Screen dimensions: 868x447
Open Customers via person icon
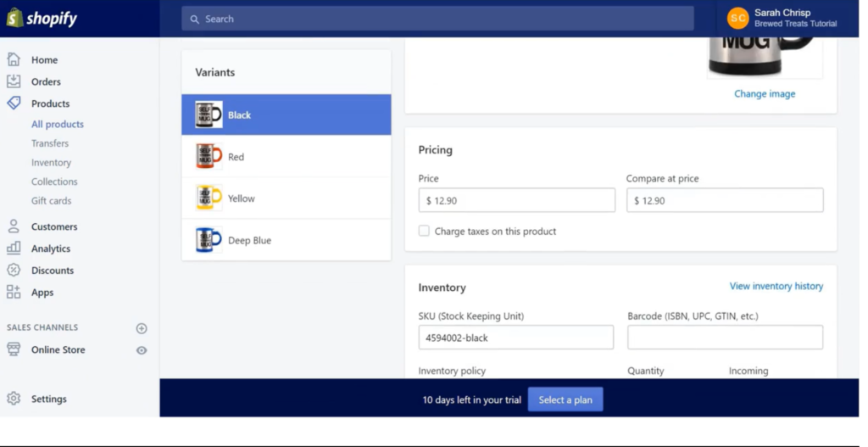(14, 226)
